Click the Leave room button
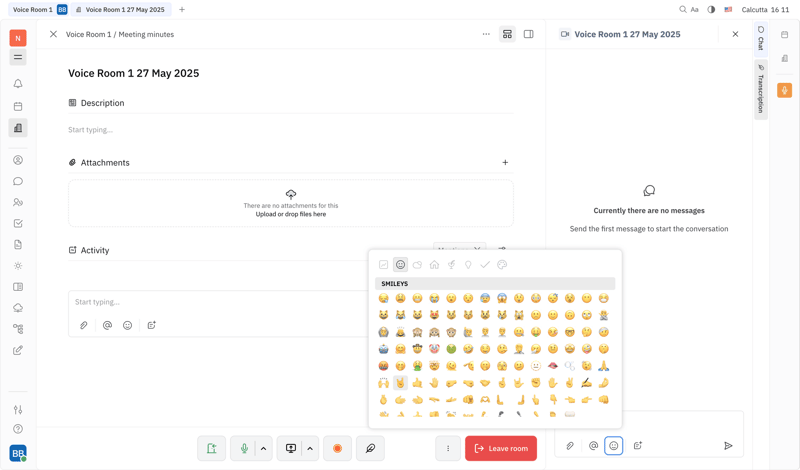 [x=501, y=449]
